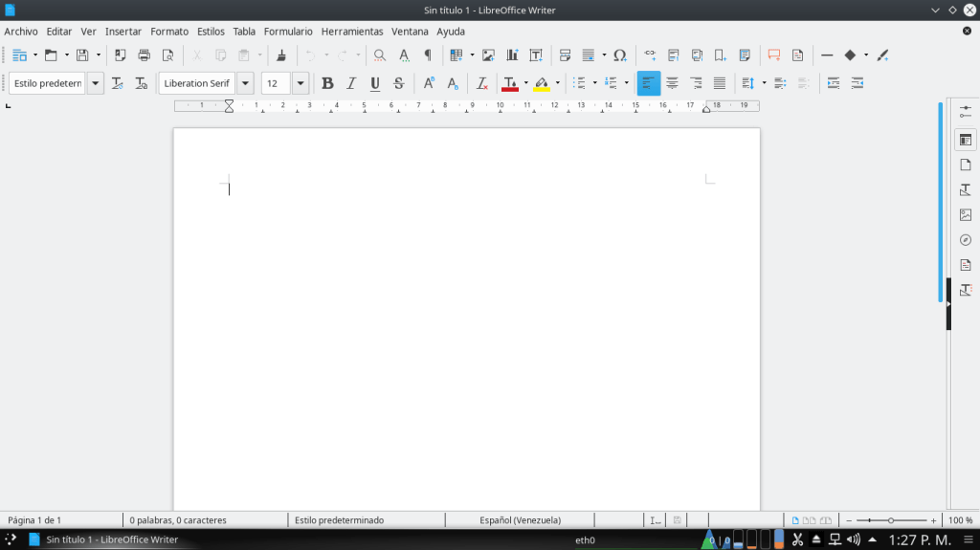Viewport: 980px width, 550px height.
Task: Open the Find and Replace tool
Action: click(380, 55)
